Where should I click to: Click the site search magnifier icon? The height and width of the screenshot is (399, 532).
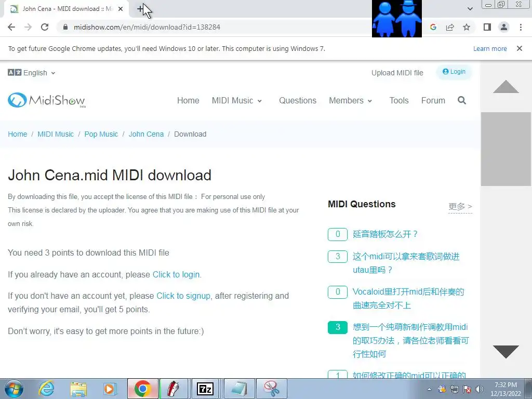[462, 100]
